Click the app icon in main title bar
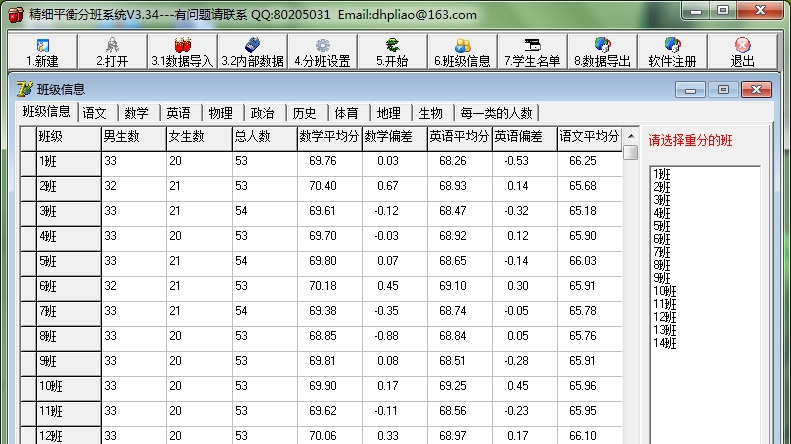 click(16, 14)
